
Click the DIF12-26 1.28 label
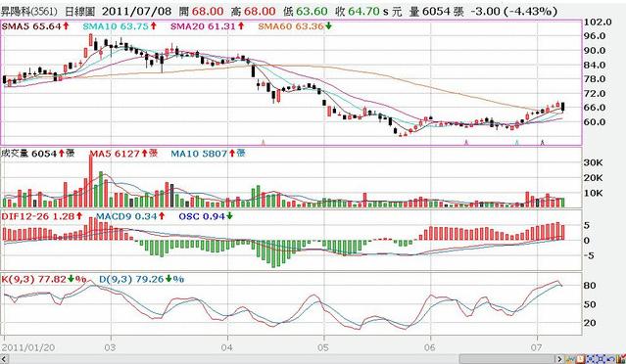(42, 216)
